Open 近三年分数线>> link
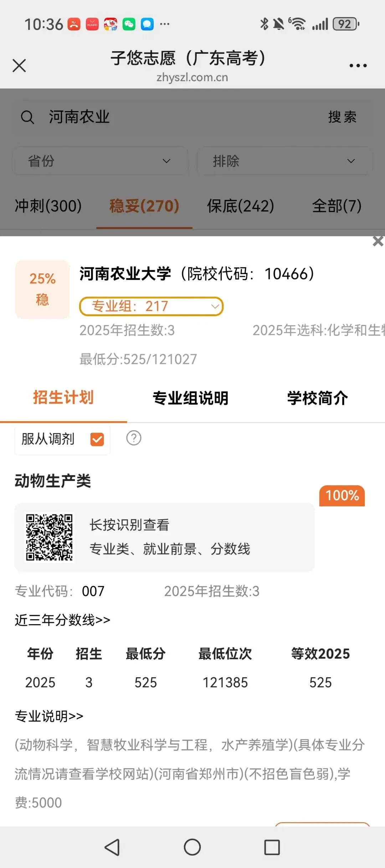385x868 pixels. (62, 620)
